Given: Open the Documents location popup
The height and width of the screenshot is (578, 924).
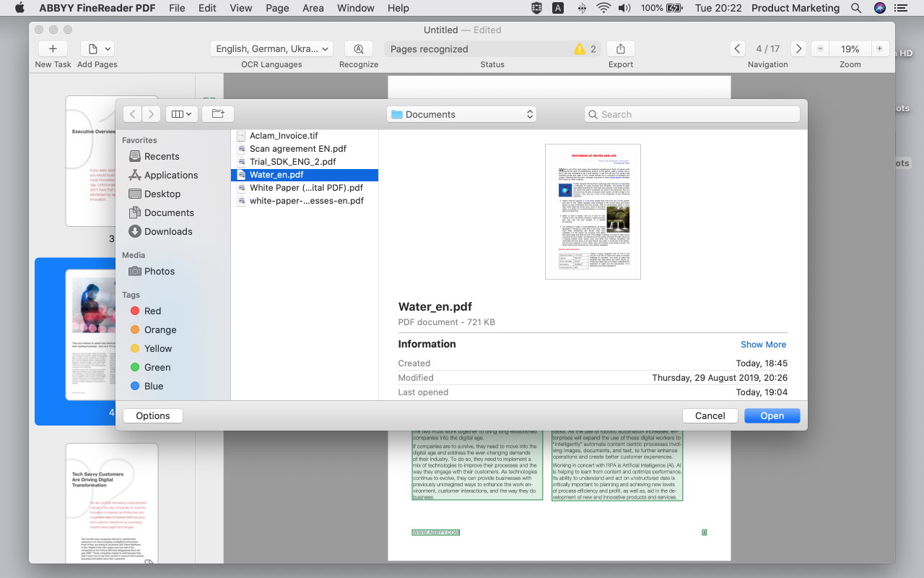Looking at the screenshot, I should pyautogui.click(x=461, y=114).
